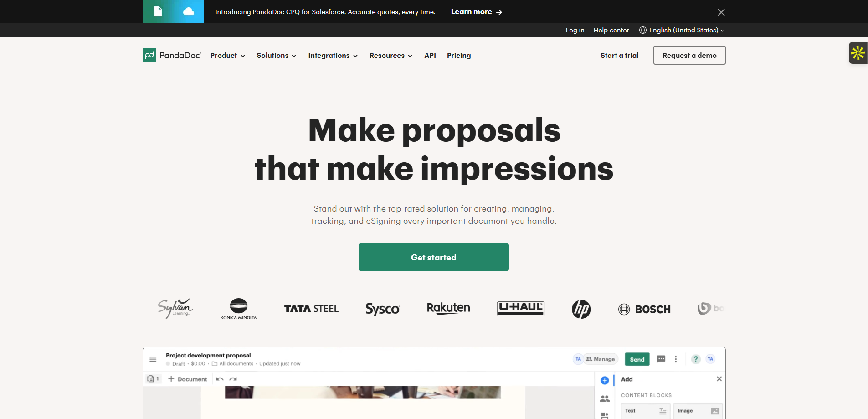Click the globe language icon
868x419 pixels.
click(643, 30)
